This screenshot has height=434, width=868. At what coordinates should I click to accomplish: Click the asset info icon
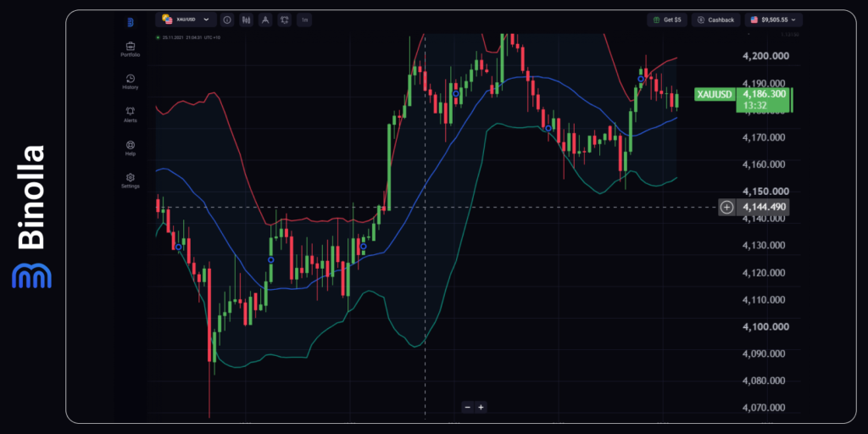click(x=227, y=20)
